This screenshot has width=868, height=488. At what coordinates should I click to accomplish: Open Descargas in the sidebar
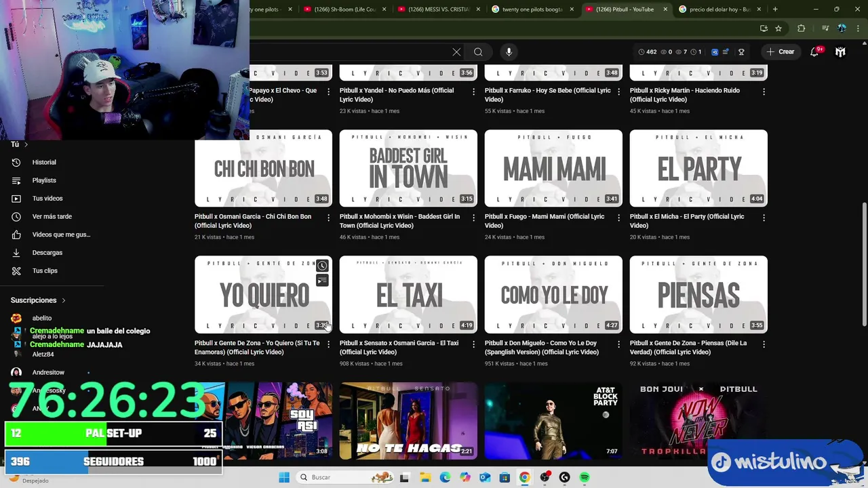click(x=47, y=252)
